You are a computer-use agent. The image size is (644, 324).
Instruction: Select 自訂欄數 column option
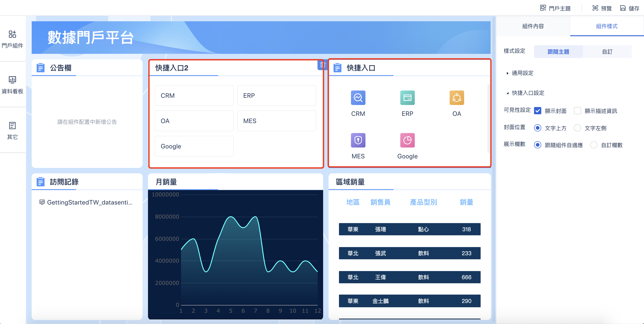(594, 145)
